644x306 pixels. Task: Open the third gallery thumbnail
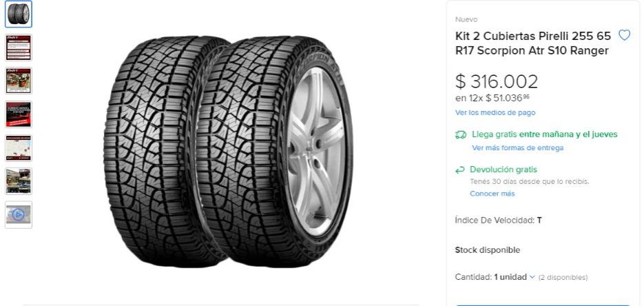click(x=19, y=81)
